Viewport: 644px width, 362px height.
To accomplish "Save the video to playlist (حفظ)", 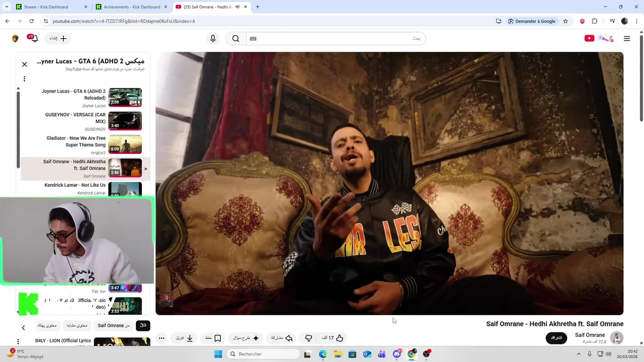I will 213,338.
